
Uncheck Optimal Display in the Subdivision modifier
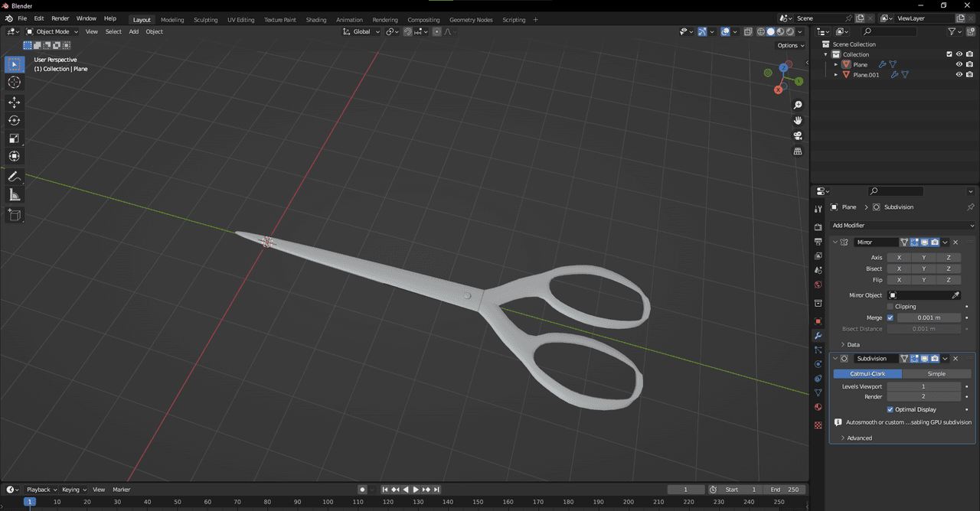coord(890,409)
